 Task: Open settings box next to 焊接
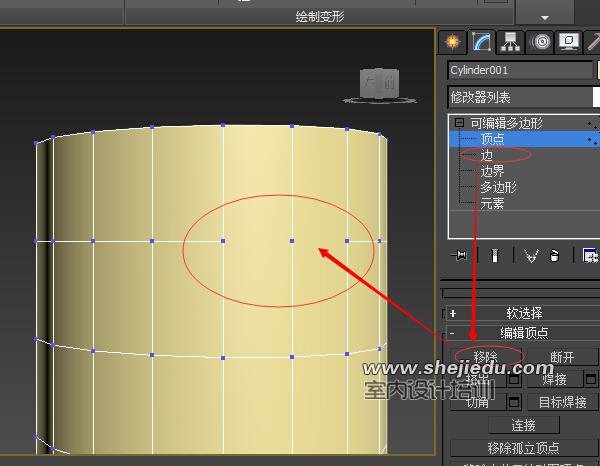pyautogui.click(x=591, y=380)
